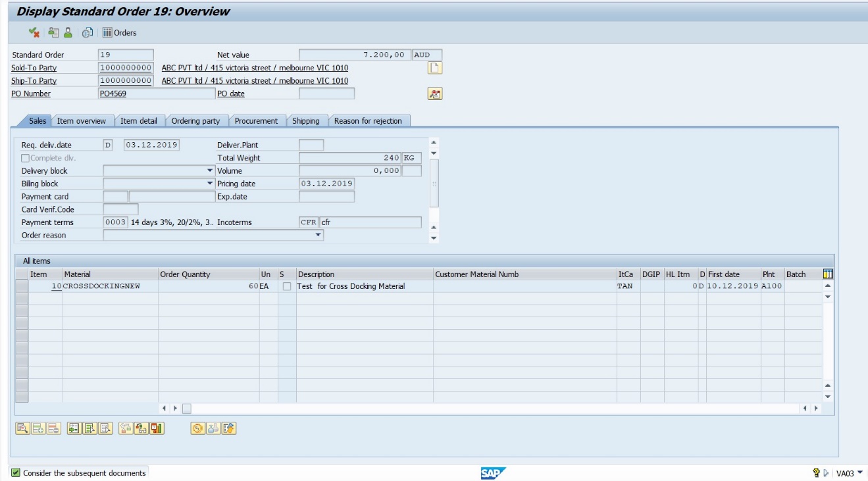Click the Incoterms CFR field

tap(309, 222)
